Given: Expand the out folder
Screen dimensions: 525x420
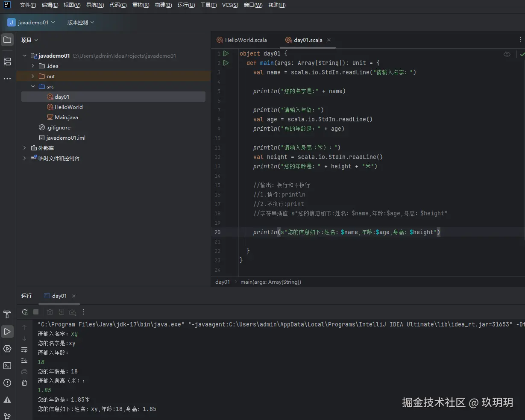Looking at the screenshot, I should point(33,76).
